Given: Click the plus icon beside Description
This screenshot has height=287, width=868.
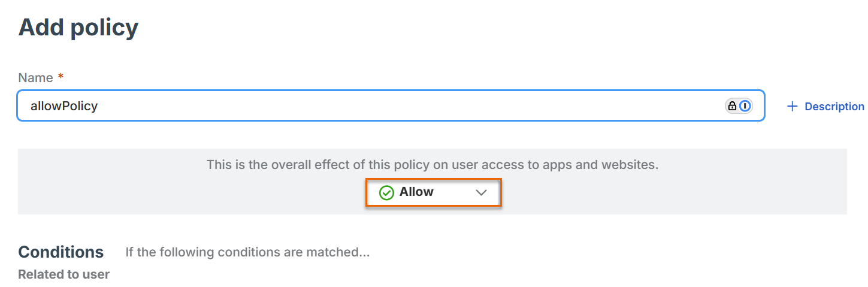Looking at the screenshot, I should pos(793,106).
